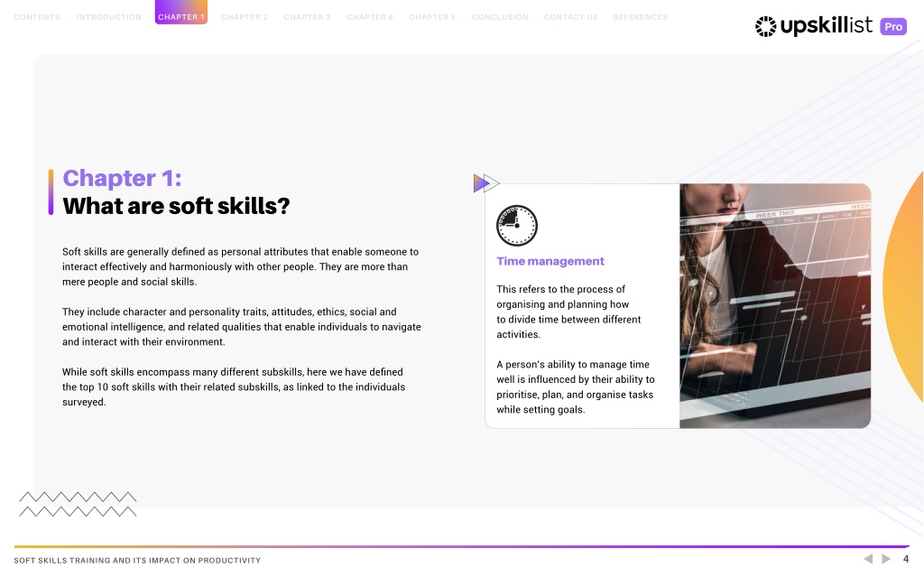The height and width of the screenshot is (577, 924).
Task: Switch to Chapter 2 tab
Action: [244, 17]
